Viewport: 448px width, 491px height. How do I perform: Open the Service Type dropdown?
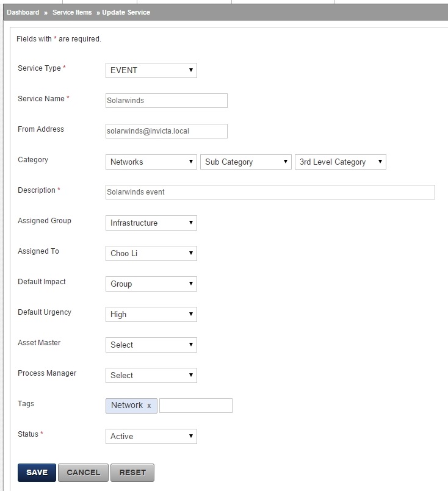(151, 71)
